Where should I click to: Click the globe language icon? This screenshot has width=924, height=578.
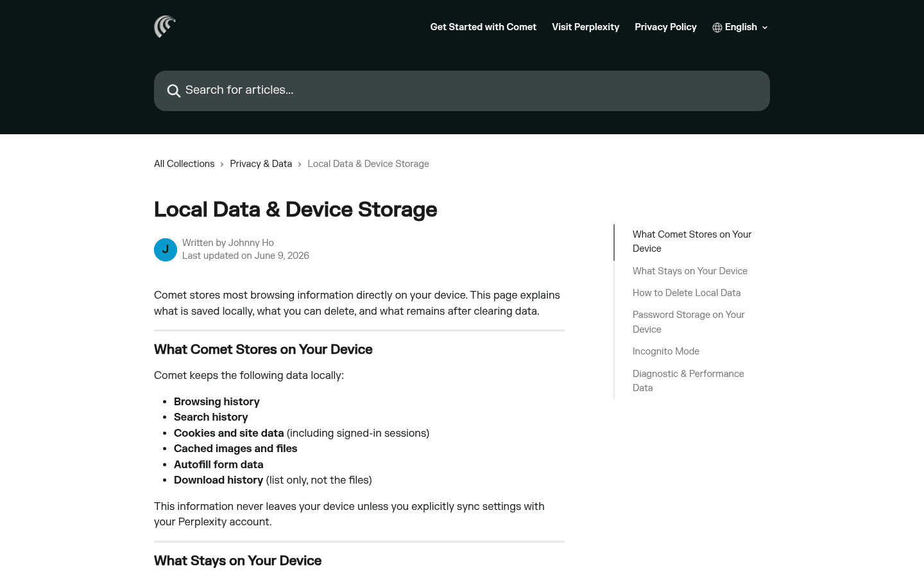point(717,28)
